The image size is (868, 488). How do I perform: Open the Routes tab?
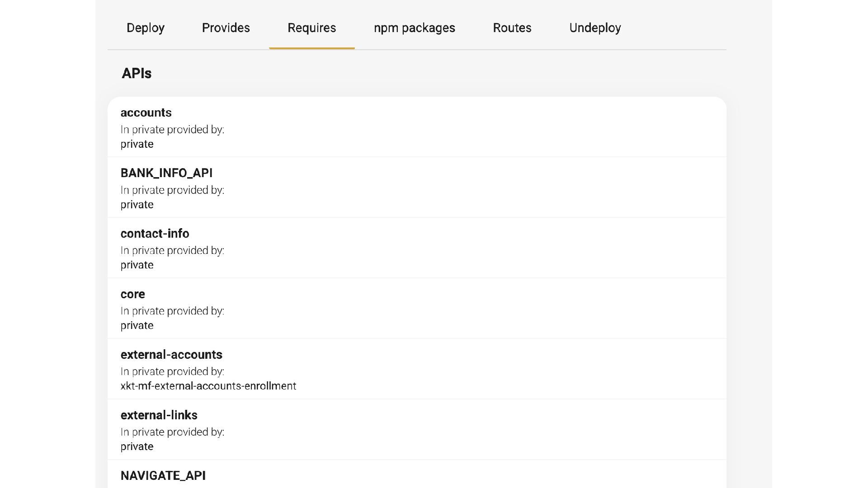(x=512, y=28)
